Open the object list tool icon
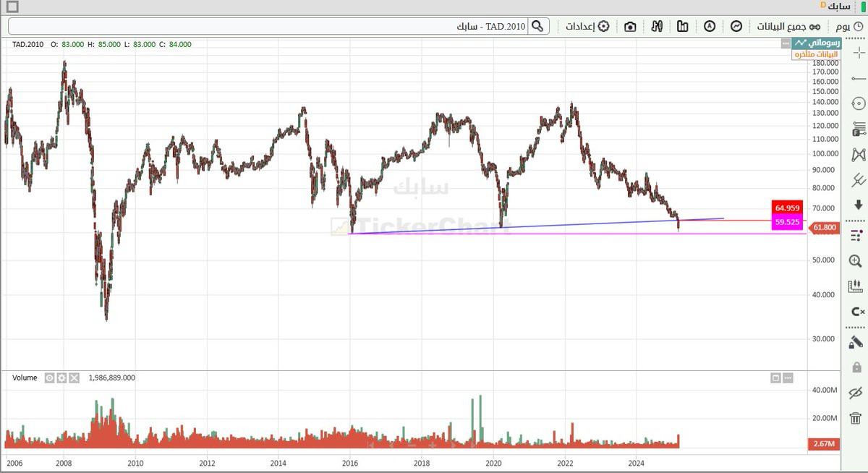The image size is (868, 473). pyautogui.click(x=857, y=235)
